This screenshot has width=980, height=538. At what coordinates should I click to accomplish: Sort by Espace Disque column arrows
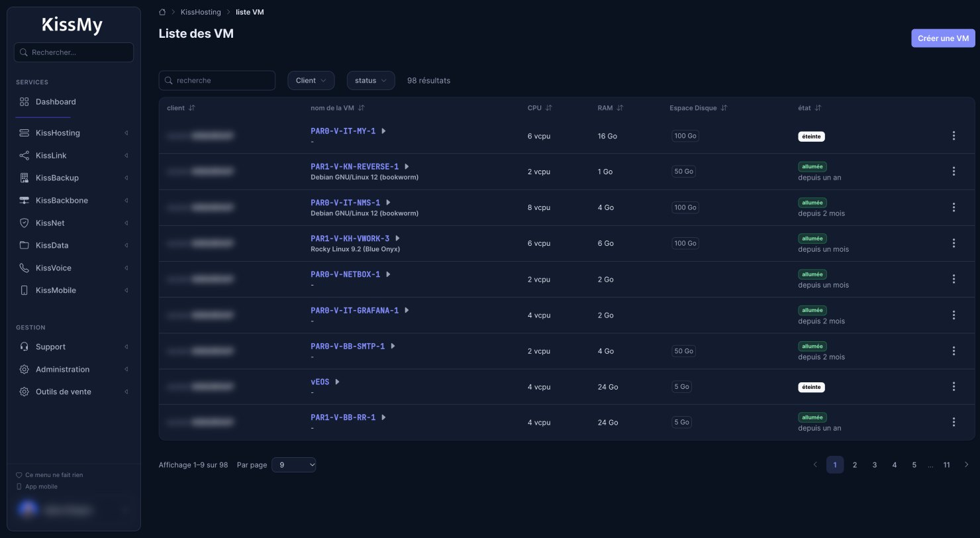[x=724, y=108]
